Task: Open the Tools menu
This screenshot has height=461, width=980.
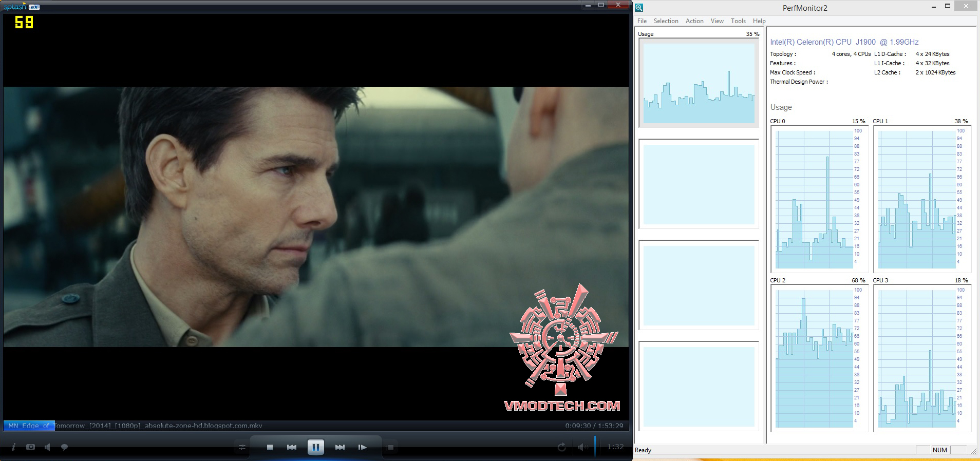Action: (738, 21)
